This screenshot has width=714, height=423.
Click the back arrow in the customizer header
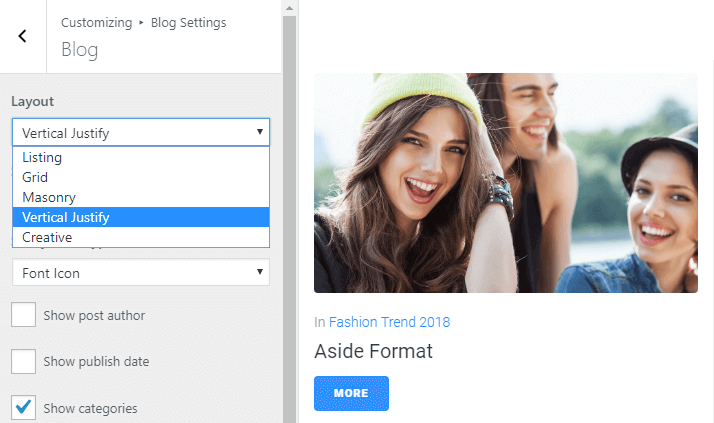[x=23, y=36]
